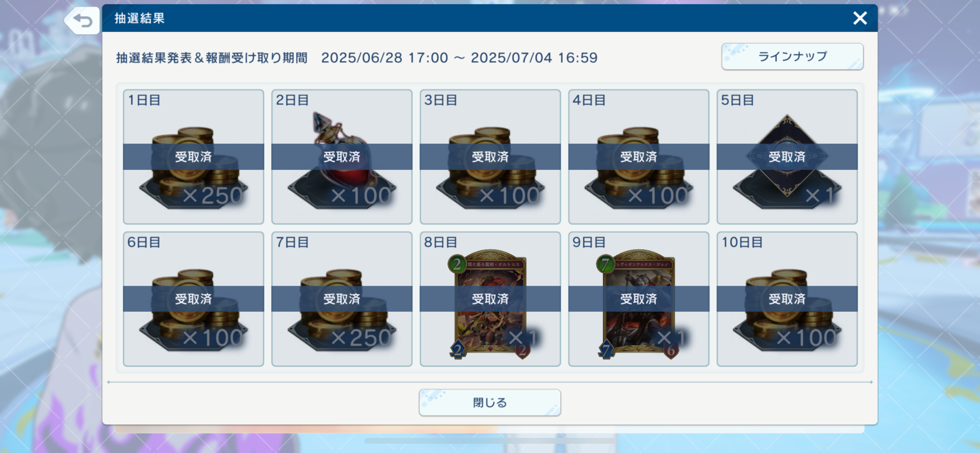This screenshot has width=980, height=453.
Task: Close the 抽選結果 dialog with X
Action: [x=860, y=18]
